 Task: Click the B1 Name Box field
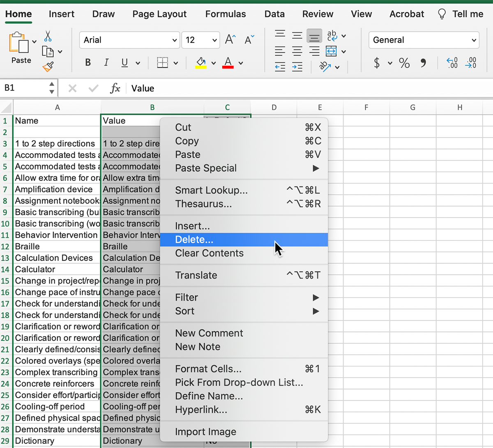25,88
